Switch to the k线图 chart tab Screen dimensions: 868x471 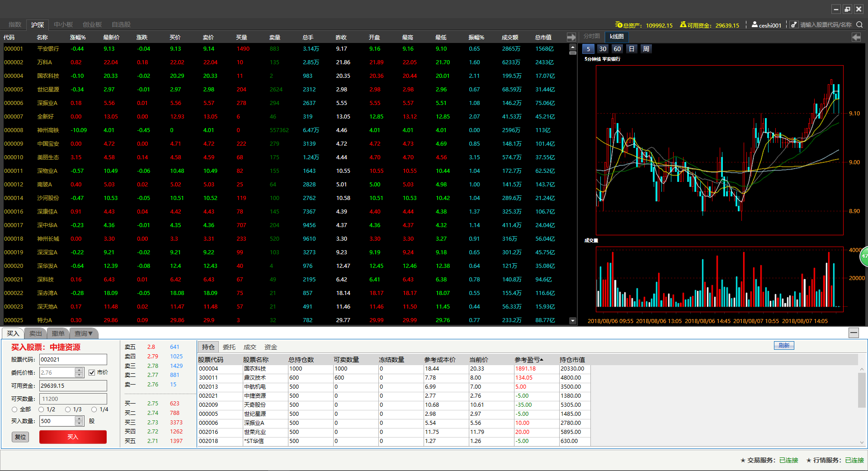coord(617,37)
